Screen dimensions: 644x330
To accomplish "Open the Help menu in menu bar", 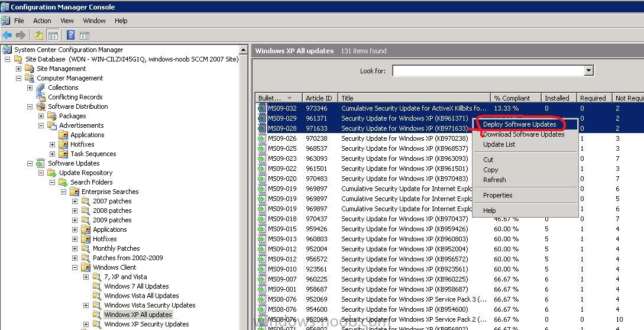I will 121,21.
